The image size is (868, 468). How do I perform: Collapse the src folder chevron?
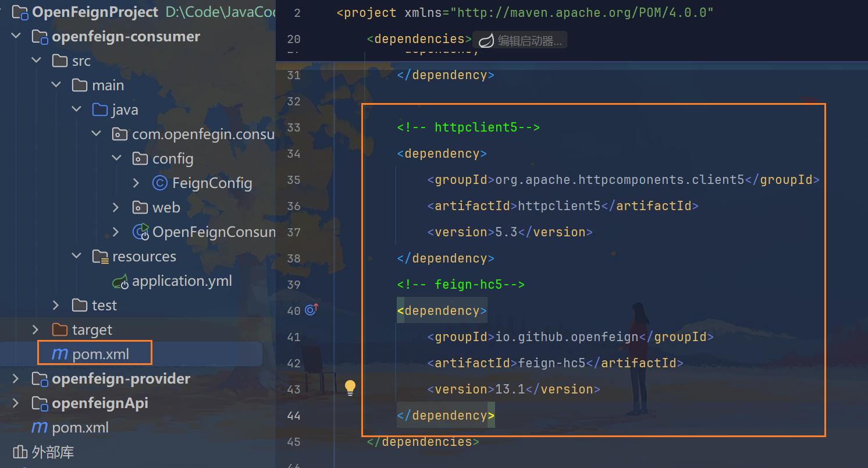(36, 61)
